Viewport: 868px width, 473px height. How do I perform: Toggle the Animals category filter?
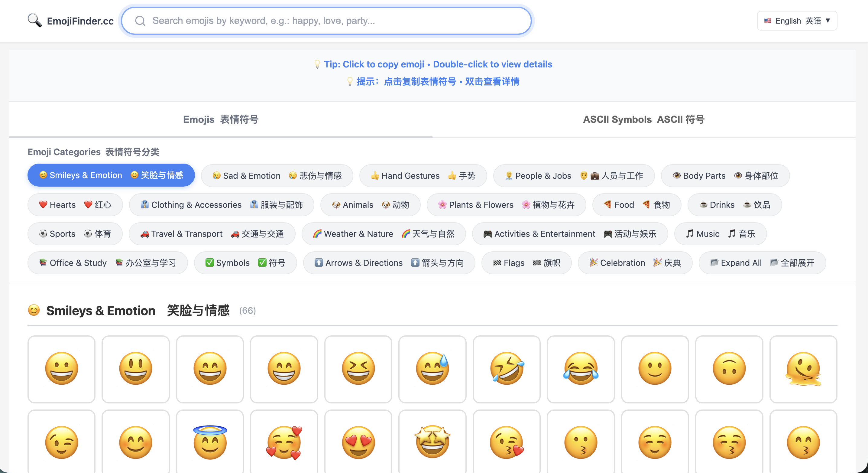[370, 205]
